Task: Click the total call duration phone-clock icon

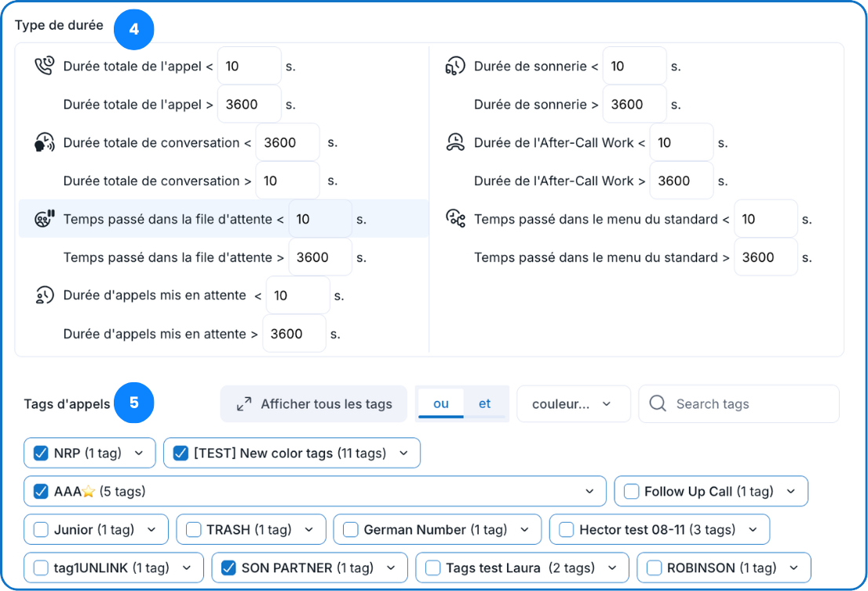Action: click(45, 66)
